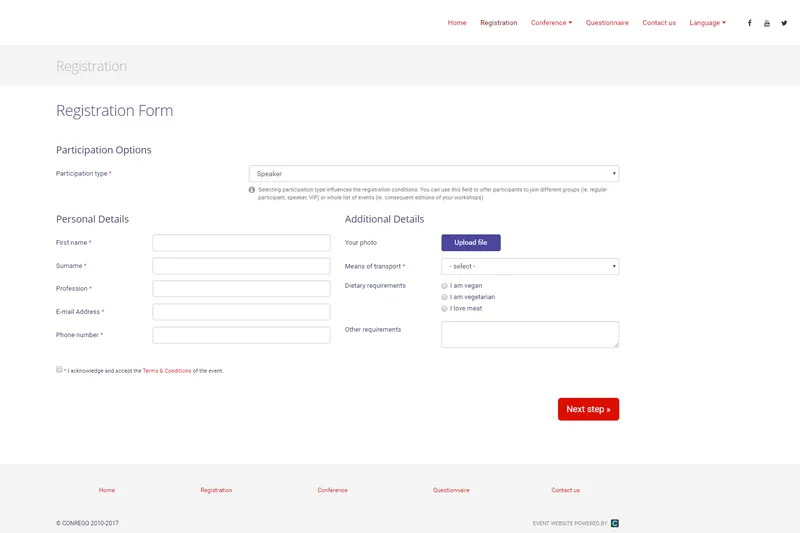This screenshot has height=533, width=800.
Task: Select the 'I love meat' option
Action: [444, 309]
